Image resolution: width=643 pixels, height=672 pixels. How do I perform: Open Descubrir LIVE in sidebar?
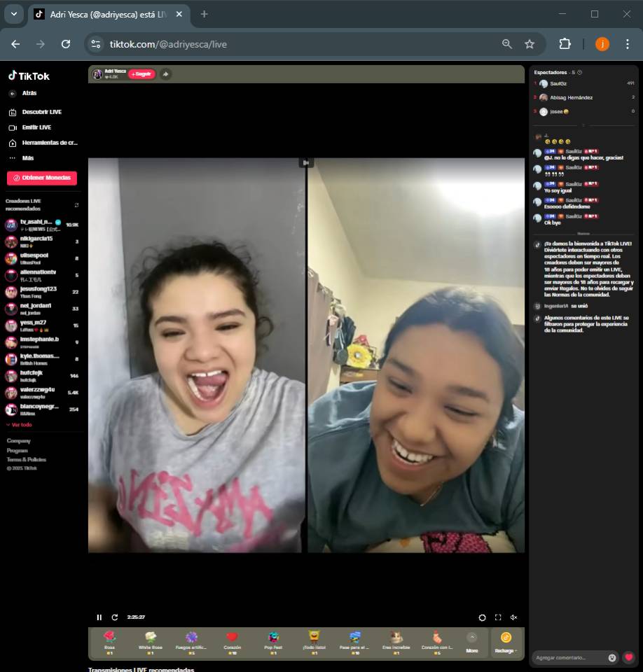tap(41, 112)
